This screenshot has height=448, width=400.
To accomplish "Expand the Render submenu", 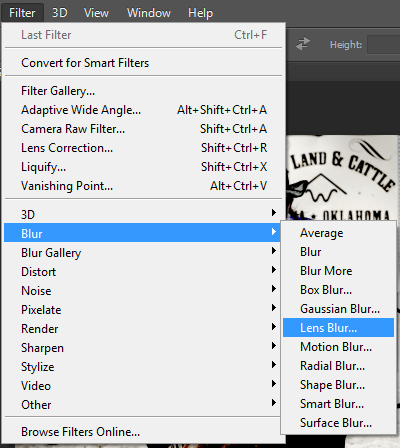I will [143, 329].
